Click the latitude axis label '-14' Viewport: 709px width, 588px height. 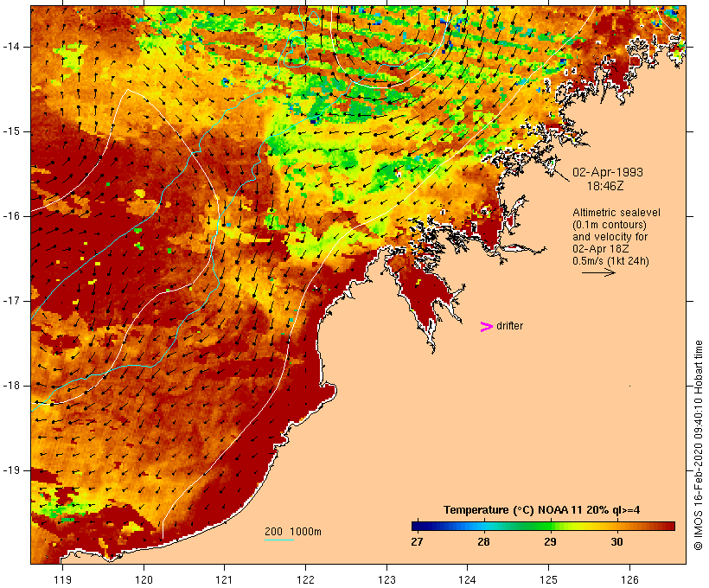(x=11, y=47)
